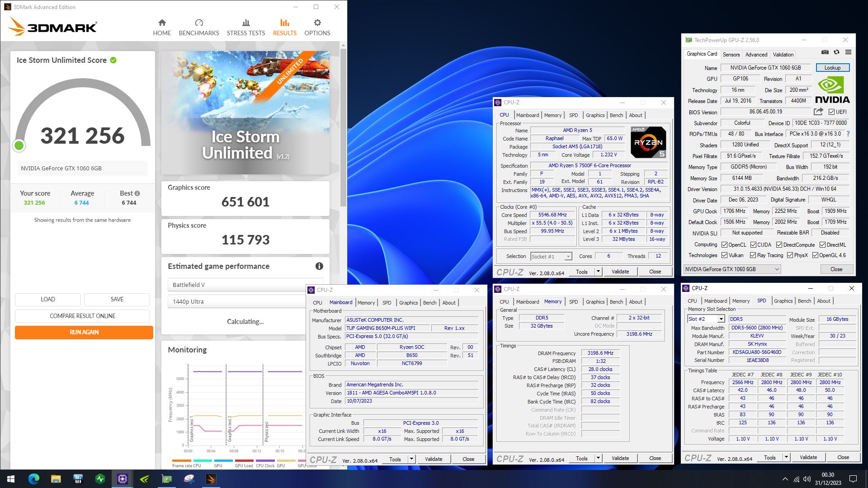
Task: Click the SAVE button in 3DMark
Action: tap(117, 299)
